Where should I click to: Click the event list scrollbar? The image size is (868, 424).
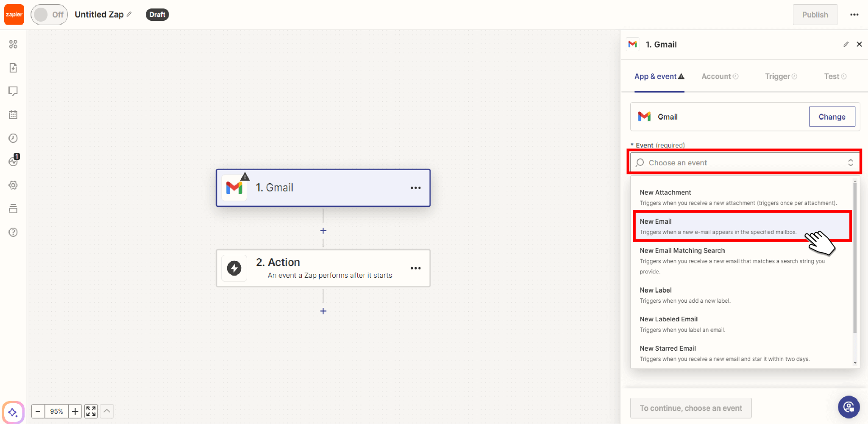point(855,259)
